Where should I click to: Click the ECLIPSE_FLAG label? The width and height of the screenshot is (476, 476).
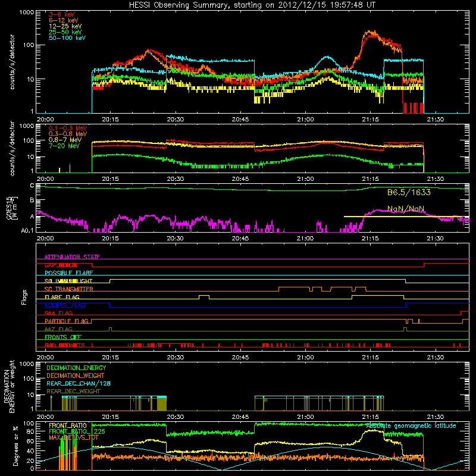click(65, 305)
